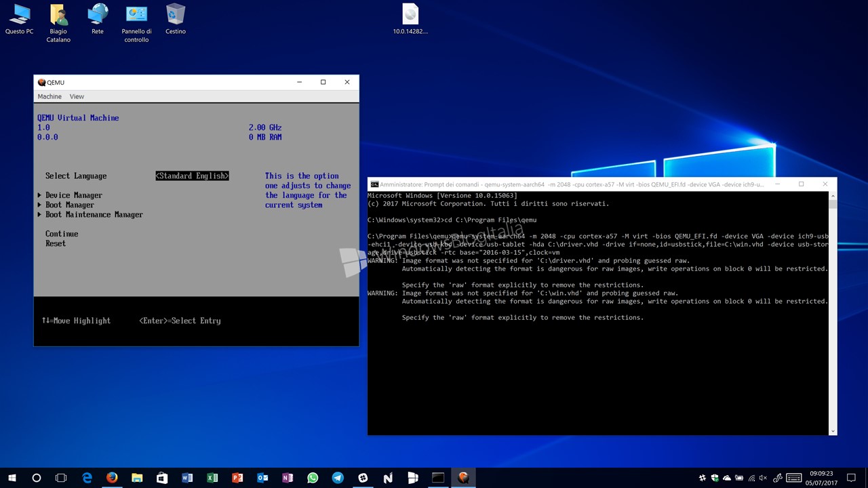Click the 'QEMU Virtual Machine' heading text
The width and height of the screenshot is (868, 488).
point(78,118)
